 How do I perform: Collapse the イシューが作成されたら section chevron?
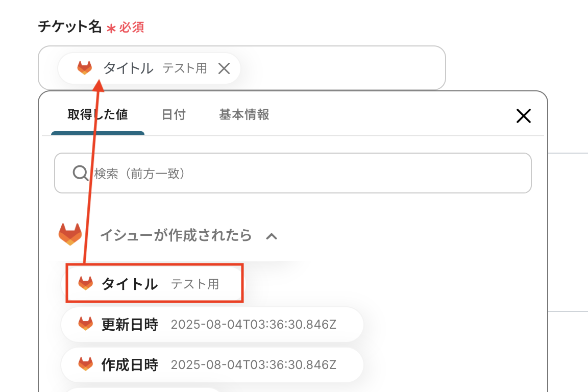[x=272, y=236]
